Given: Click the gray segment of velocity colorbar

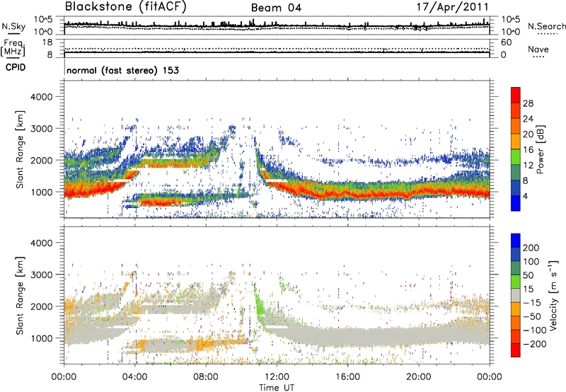Looking at the screenshot, I should click(x=516, y=296).
